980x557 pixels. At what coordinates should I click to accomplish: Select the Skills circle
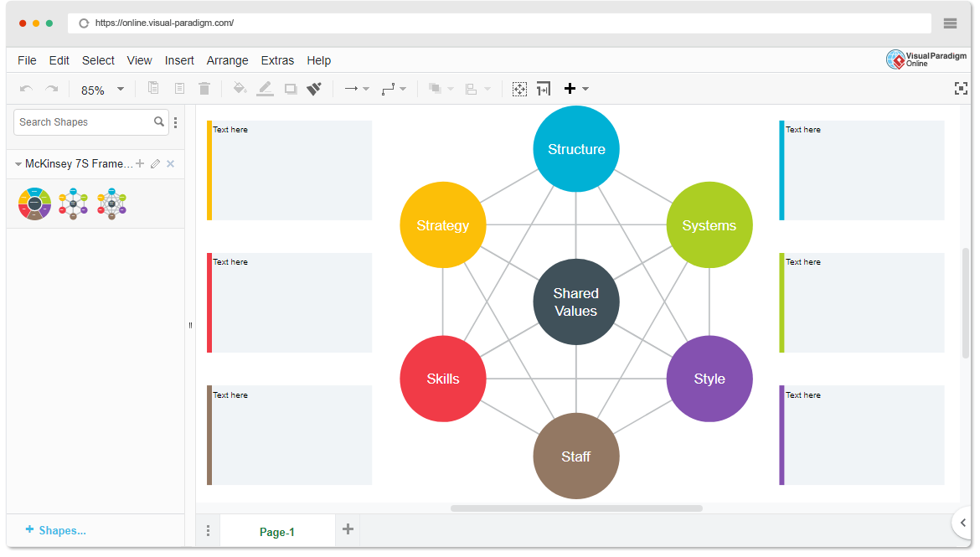443,379
